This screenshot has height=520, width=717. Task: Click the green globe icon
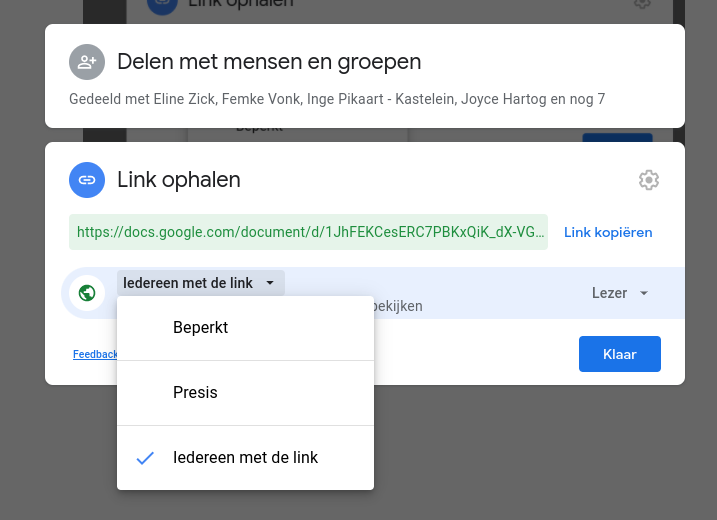[87, 293]
